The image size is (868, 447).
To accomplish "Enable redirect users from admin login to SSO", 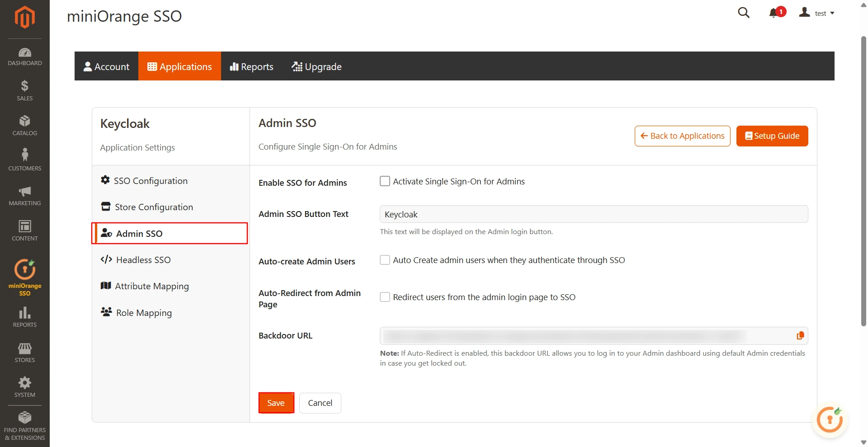I will (x=385, y=297).
